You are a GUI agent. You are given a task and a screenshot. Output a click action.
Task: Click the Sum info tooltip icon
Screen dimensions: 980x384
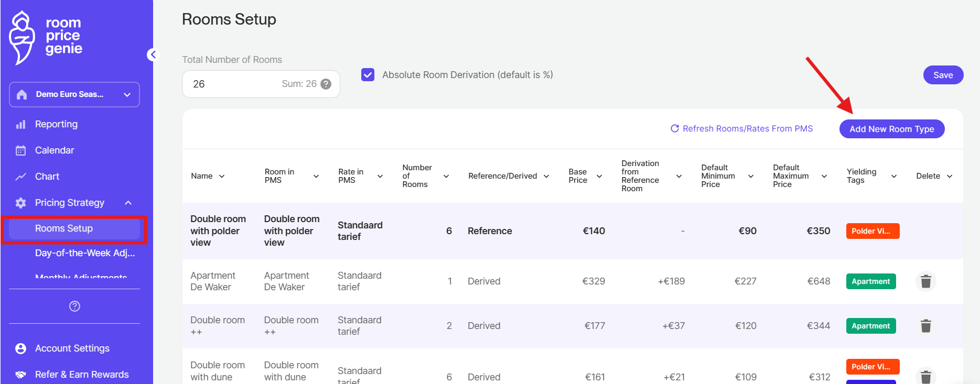click(326, 84)
